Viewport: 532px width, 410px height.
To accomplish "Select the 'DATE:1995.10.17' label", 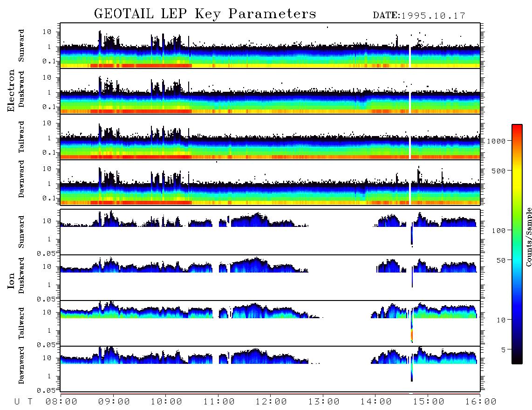I will pyautogui.click(x=419, y=16).
